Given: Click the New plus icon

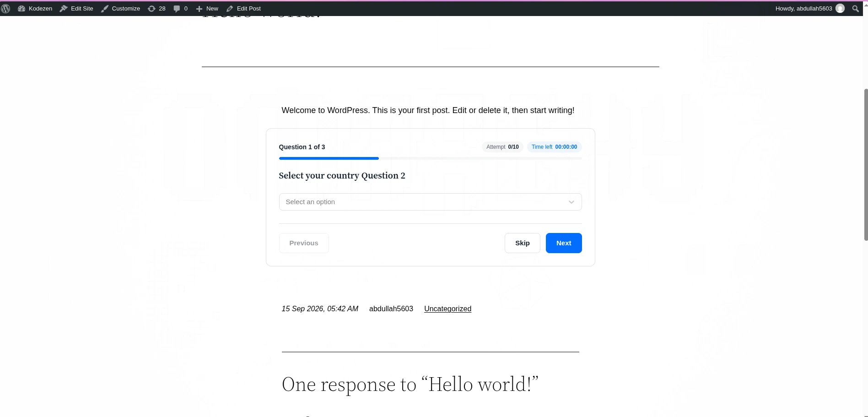Looking at the screenshot, I should point(199,9).
